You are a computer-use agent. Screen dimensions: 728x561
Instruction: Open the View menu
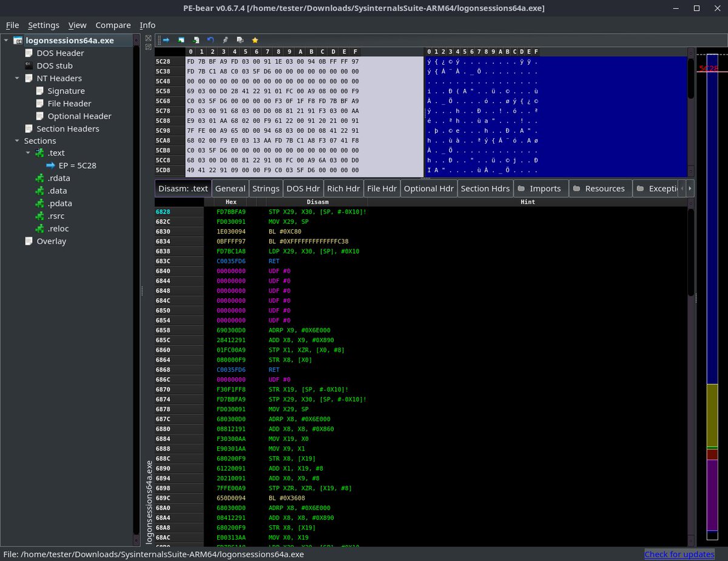click(77, 25)
